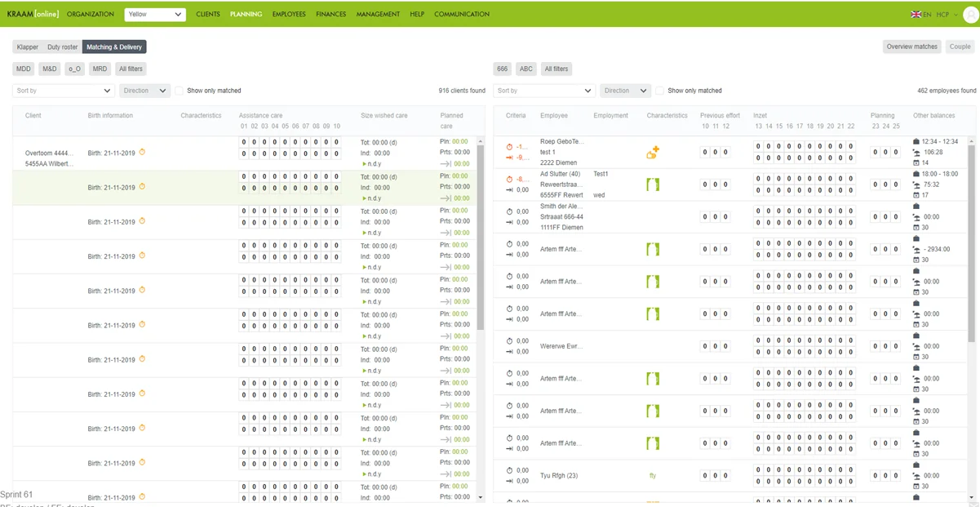Viewport: 980px width, 507px height.
Task: Click beach-chair icon beside 106:28 balance
Action: [x=916, y=153]
